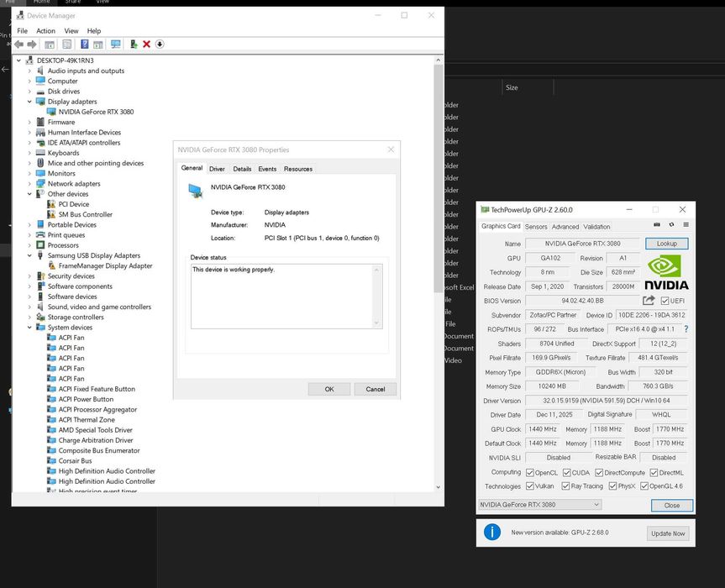Screen dimensions: 725x588
Task: Toggle the PhysX checkbox
Action: (x=613, y=486)
